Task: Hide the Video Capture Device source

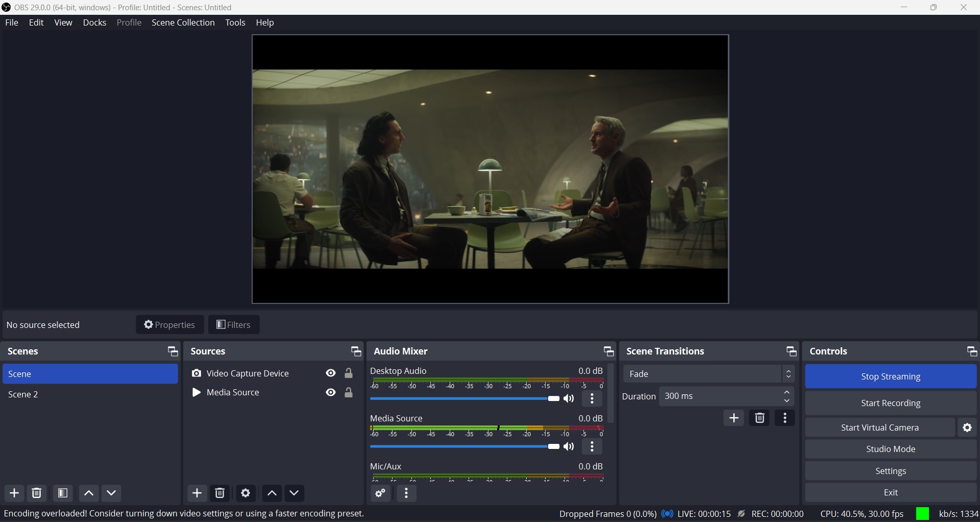Action: click(331, 373)
